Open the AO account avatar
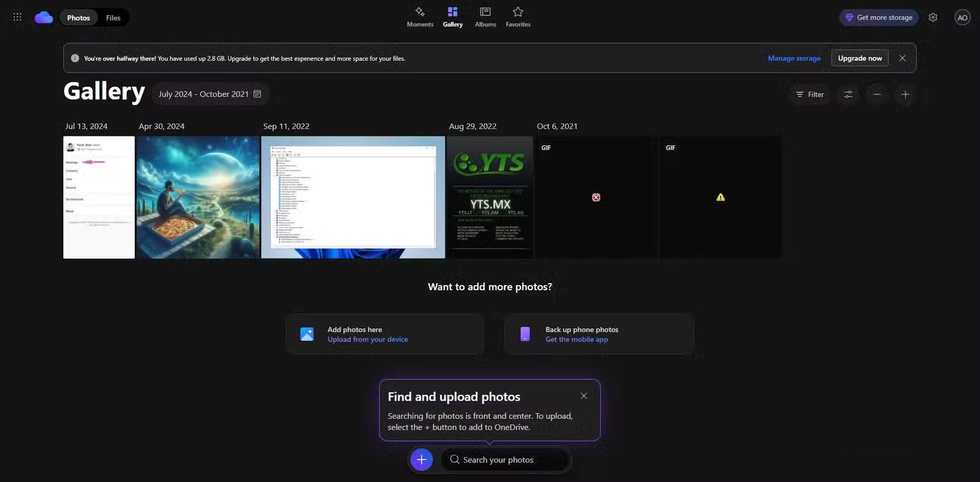This screenshot has height=482, width=980. point(962,17)
